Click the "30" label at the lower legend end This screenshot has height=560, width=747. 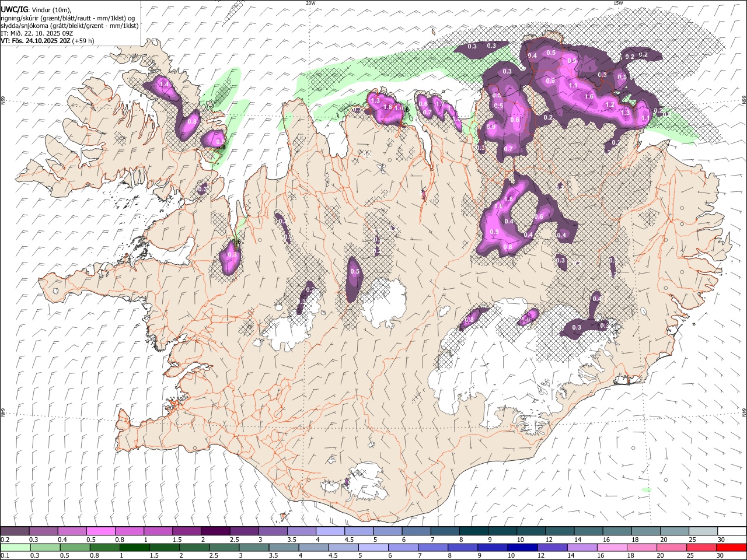coord(721,555)
